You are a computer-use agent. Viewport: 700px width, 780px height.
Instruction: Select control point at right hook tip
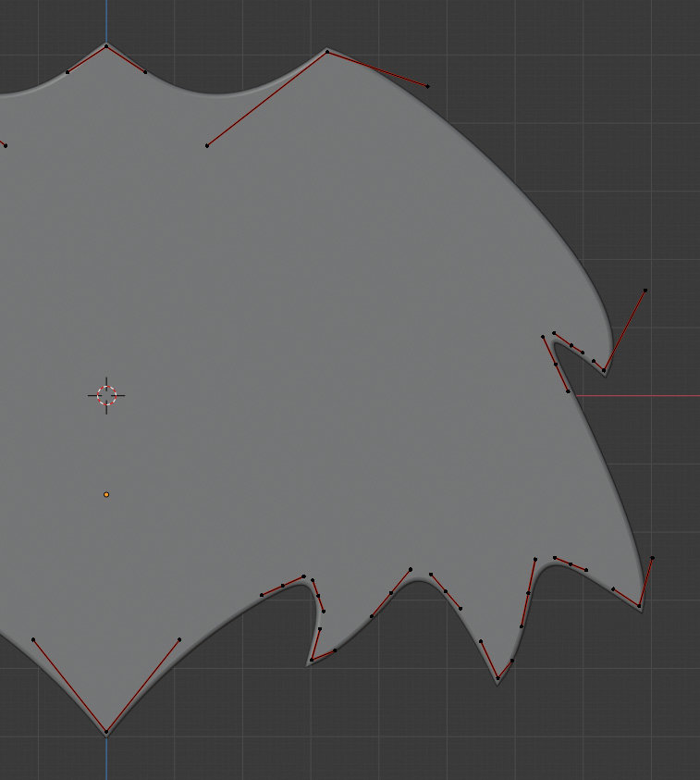click(604, 370)
